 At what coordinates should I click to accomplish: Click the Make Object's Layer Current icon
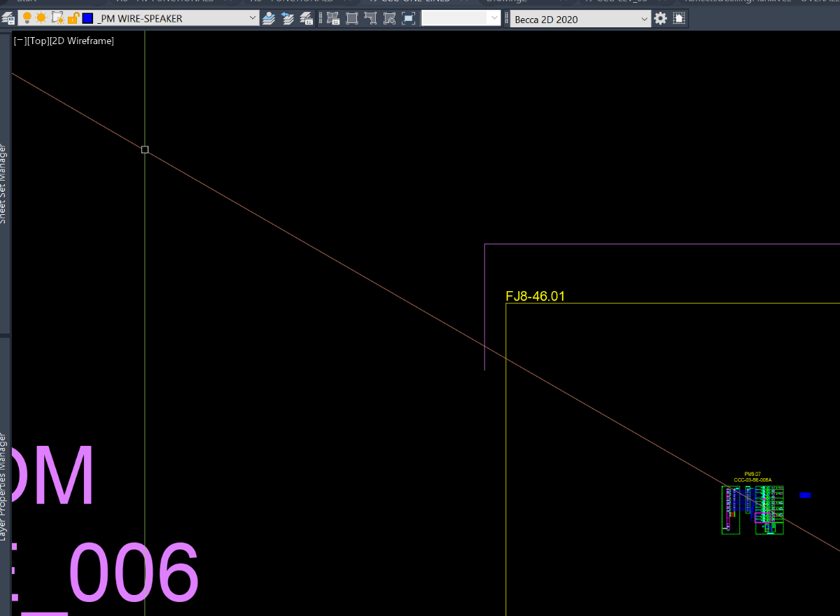click(269, 19)
